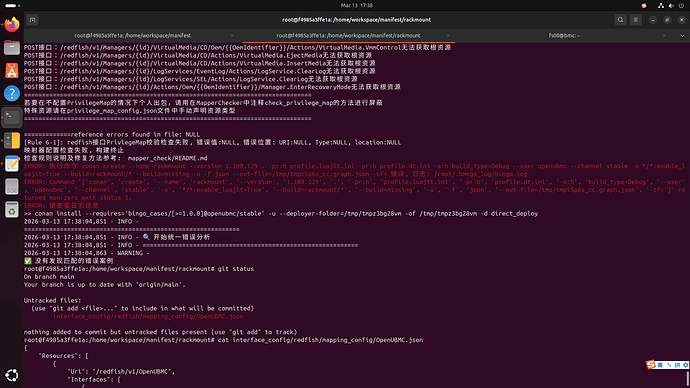Open the terminal search tool
The width and height of the screenshot is (690, 388).
point(620,20)
